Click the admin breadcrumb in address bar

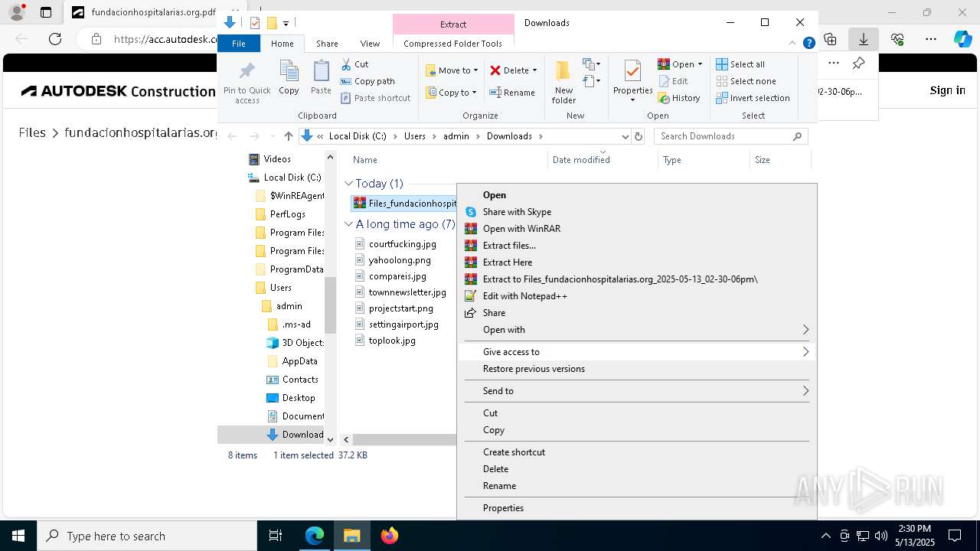456,136
